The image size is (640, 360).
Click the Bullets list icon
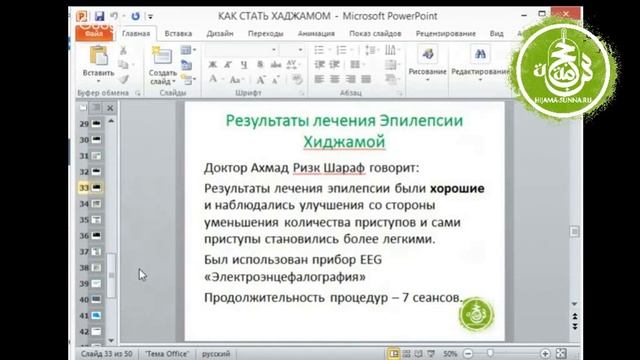[x=320, y=50]
